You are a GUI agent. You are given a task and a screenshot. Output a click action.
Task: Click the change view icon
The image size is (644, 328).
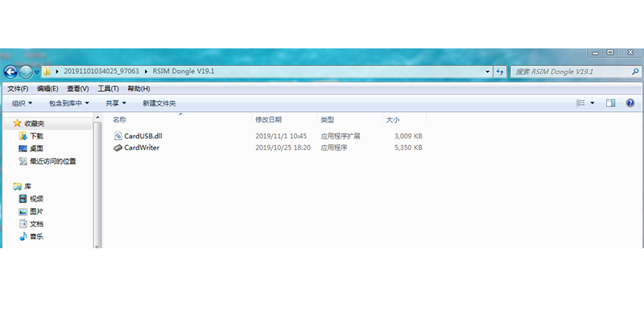[580, 103]
